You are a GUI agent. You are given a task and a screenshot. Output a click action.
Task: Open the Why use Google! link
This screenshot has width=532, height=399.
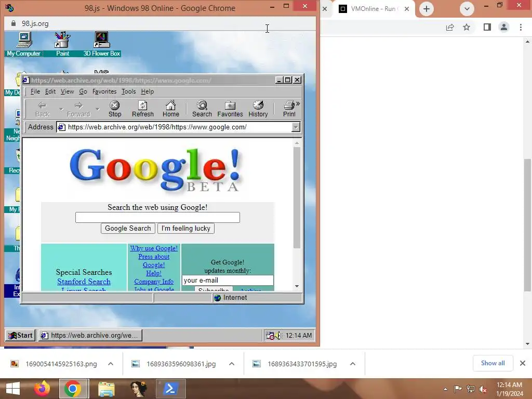(154, 248)
